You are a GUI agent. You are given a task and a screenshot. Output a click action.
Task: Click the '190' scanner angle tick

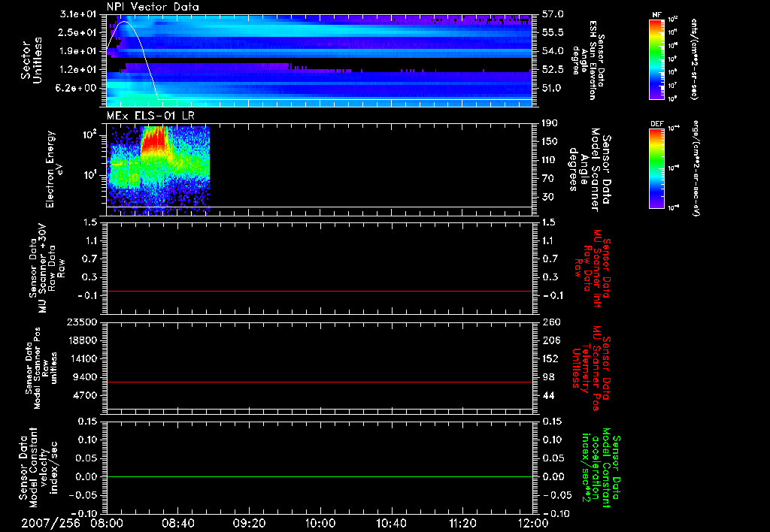click(x=550, y=123)
